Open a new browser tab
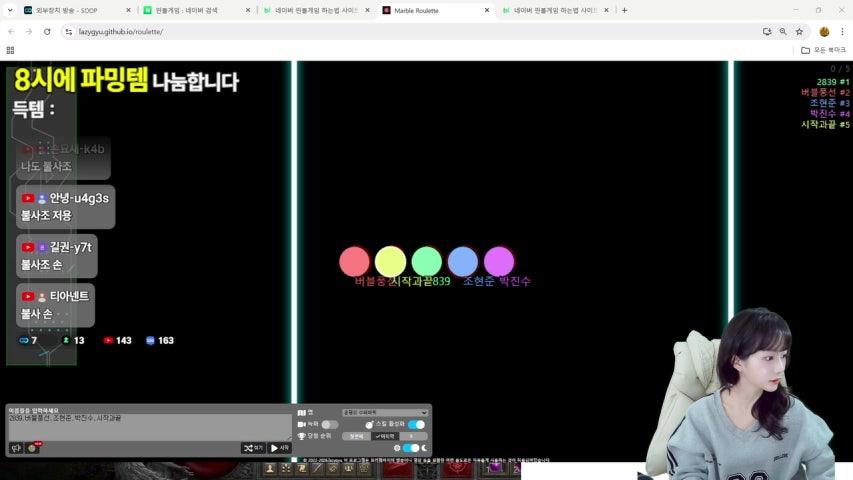This screenshot has height=480, width=853. coord(625,10)
